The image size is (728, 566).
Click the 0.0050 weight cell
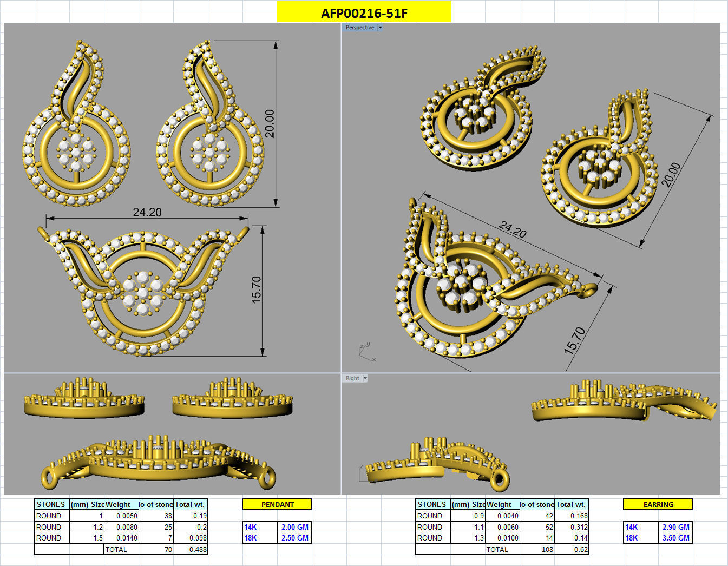pyautogui.click(x=121, y=516)
